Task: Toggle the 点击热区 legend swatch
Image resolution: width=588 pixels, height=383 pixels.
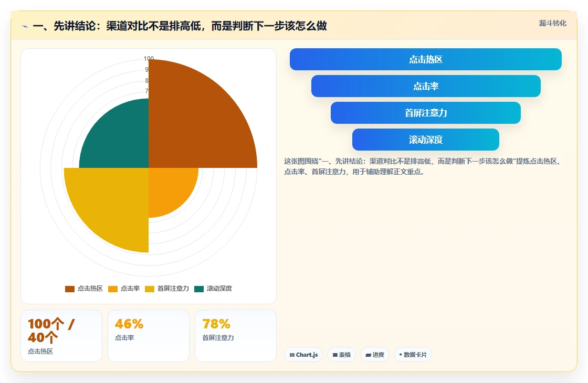Action: (x=70, y=289)
